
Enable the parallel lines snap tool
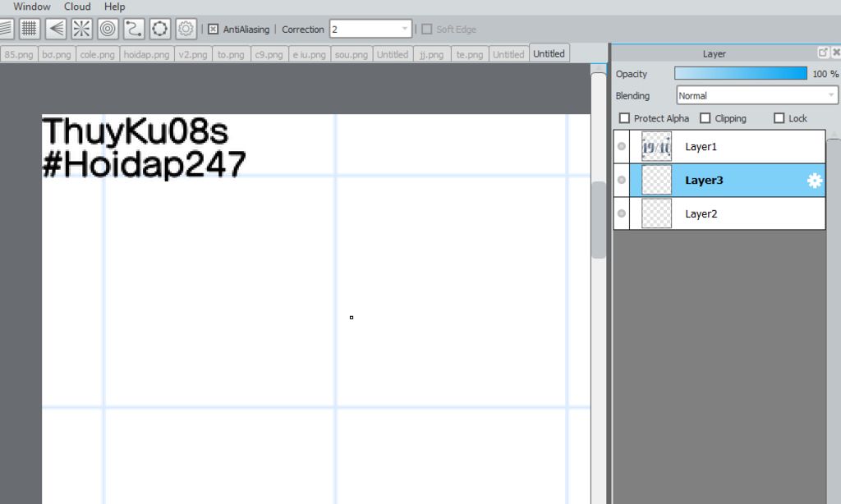click(6, 29)
